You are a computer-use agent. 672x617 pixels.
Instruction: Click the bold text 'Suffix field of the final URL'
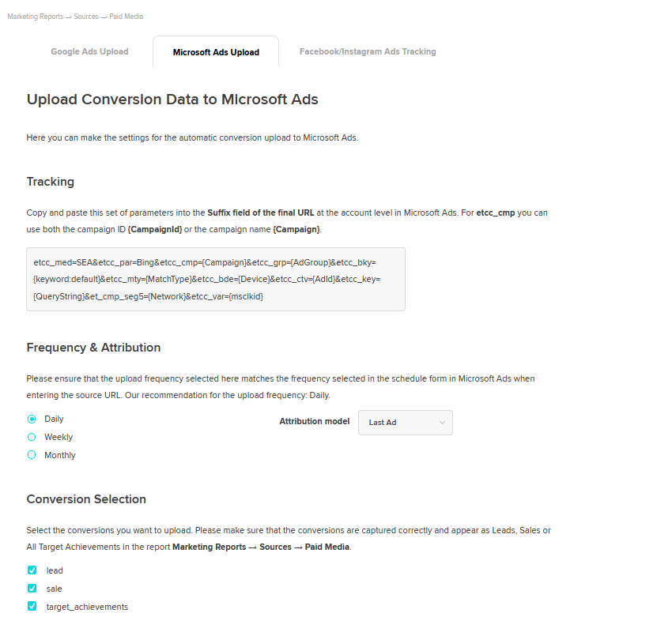[261, 213]
